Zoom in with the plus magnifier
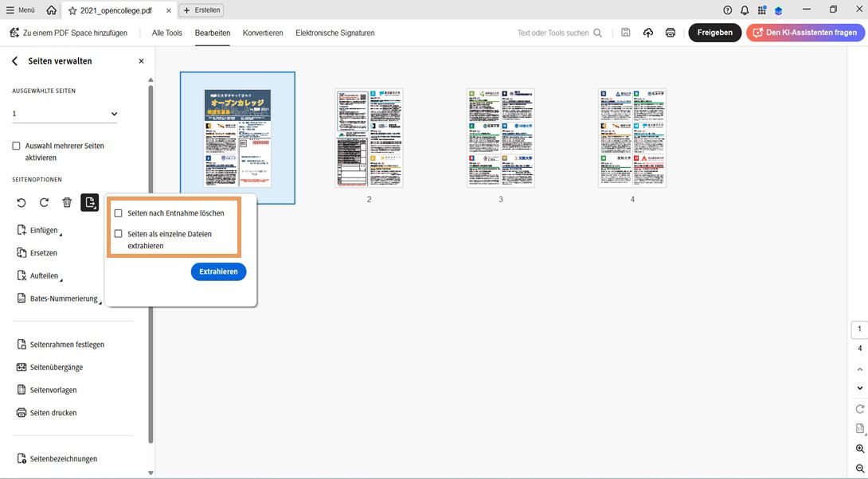Screen dimensions: 868x479 tap(860, 449)
